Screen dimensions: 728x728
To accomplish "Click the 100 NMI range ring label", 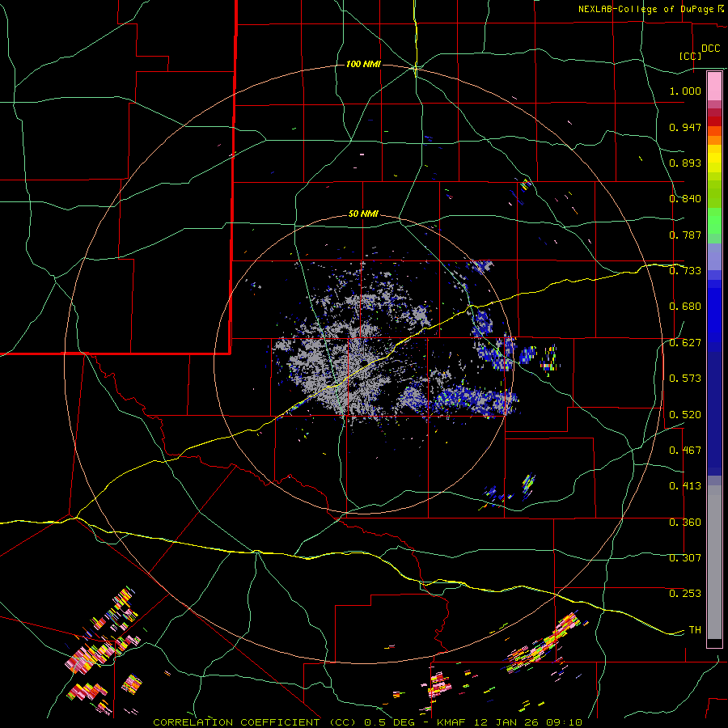I will (363, 64).
